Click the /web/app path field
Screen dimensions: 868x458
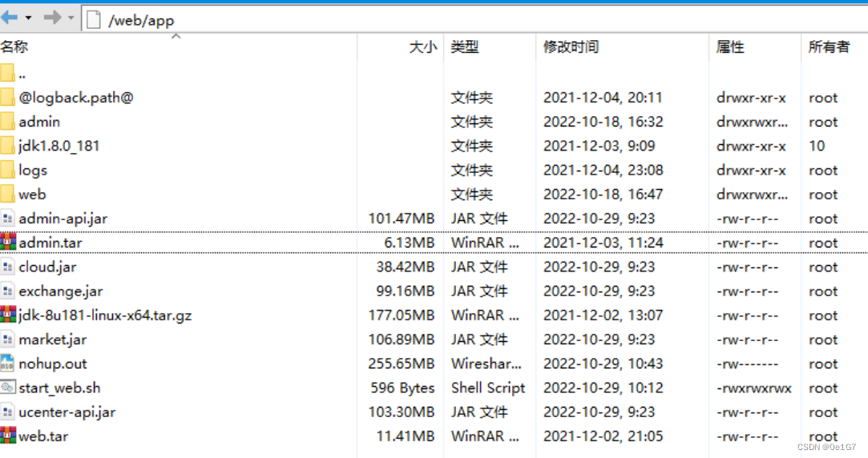474,20
